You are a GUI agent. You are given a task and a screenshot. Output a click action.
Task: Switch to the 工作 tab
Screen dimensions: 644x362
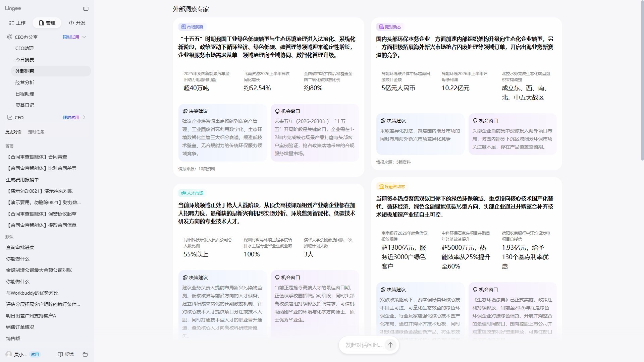pyautogui.click(x=17, y=23)
